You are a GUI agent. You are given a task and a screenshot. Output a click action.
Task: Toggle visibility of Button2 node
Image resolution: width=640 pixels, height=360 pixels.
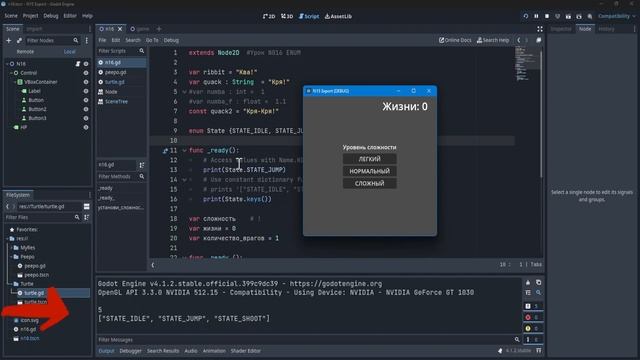point(86,109)
